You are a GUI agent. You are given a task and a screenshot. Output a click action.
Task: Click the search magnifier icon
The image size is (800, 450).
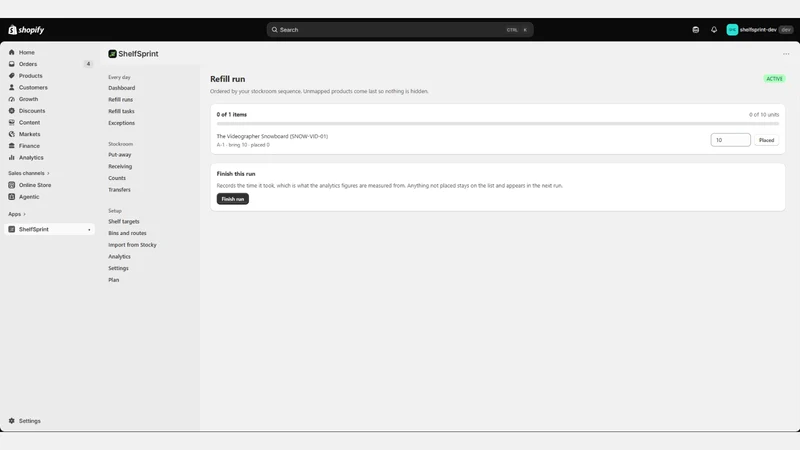274,30
